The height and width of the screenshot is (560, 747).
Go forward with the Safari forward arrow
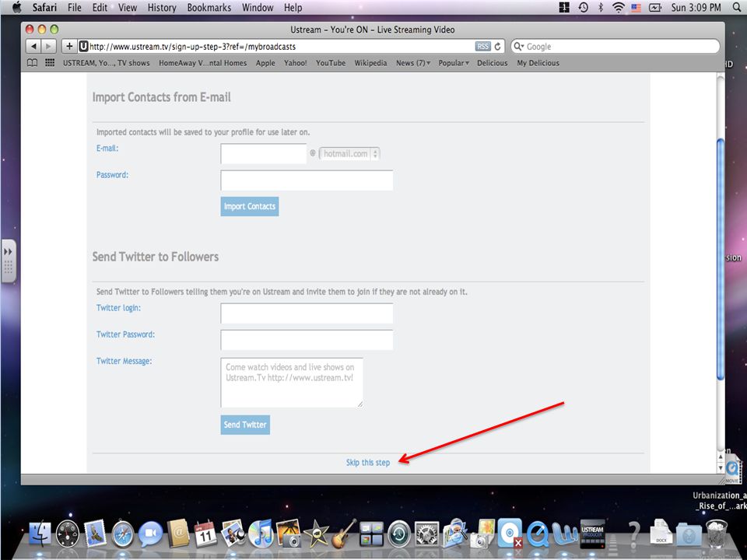click(48, 46)
